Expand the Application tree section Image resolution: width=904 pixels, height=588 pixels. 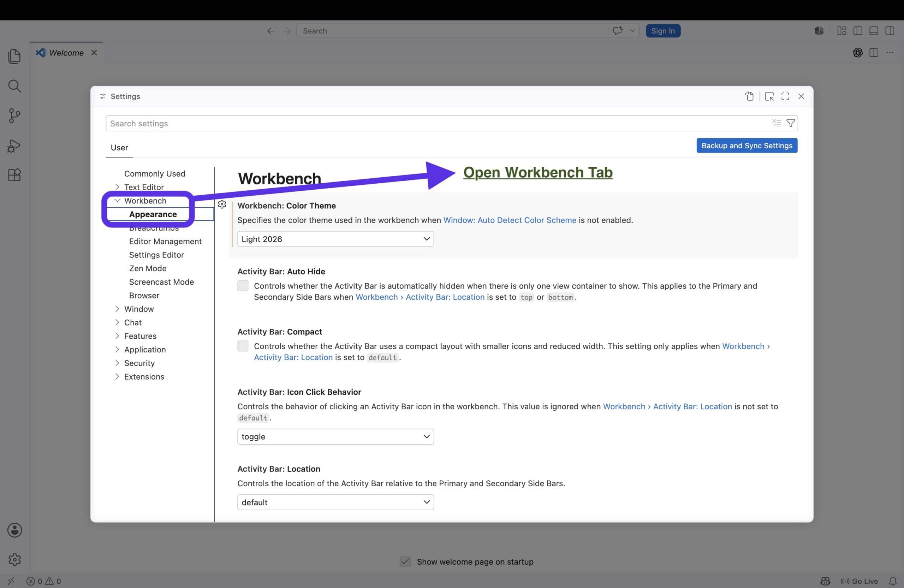[x=117, y=350]
